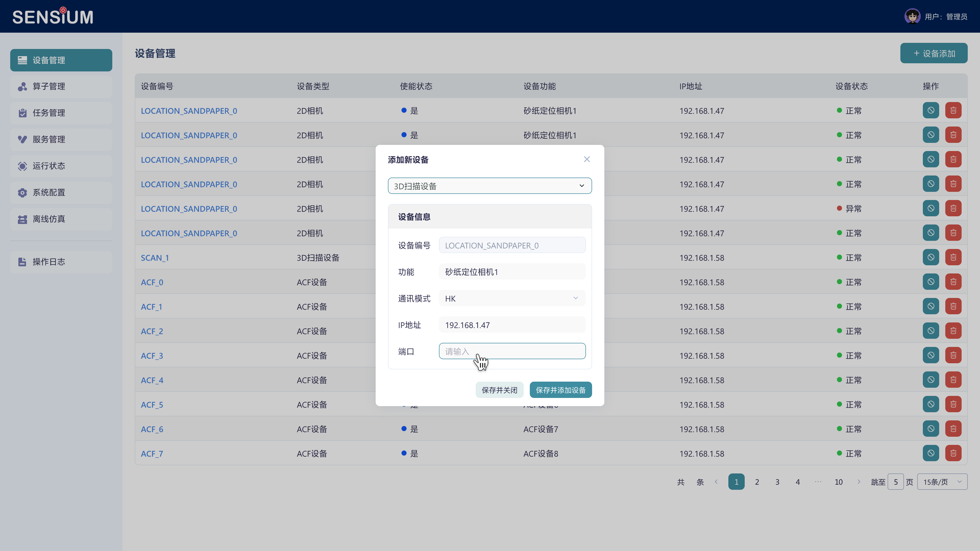Screen dimensions: 980x551
Task: Click the disable icon for the ACF_1 row
Action: point(930,306)
